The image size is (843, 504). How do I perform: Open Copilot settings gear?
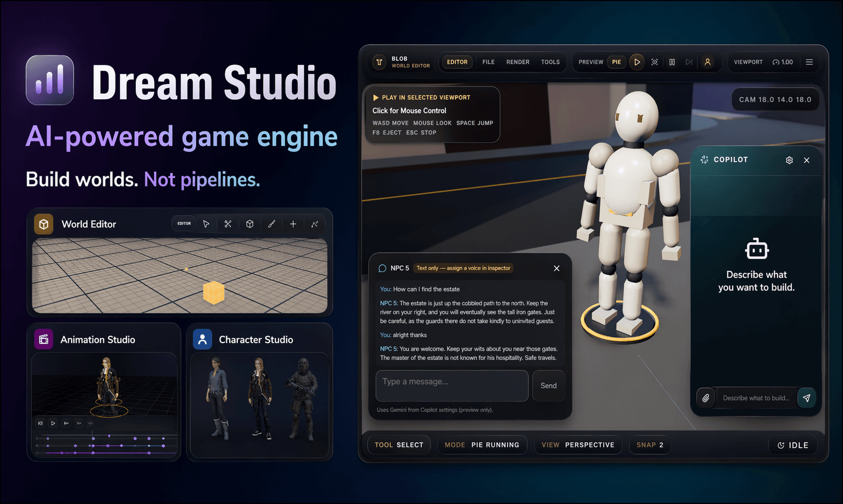point(789,160)
